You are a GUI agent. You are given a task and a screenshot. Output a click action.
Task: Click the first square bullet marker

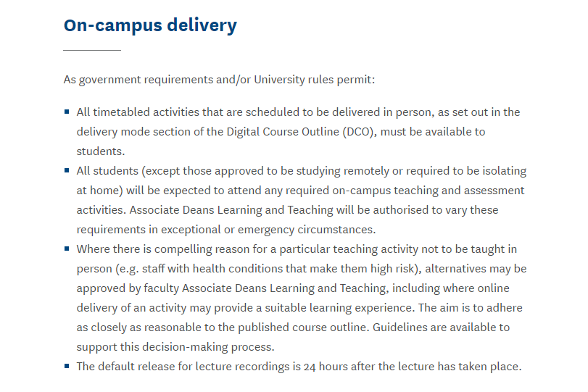(67, 112)
